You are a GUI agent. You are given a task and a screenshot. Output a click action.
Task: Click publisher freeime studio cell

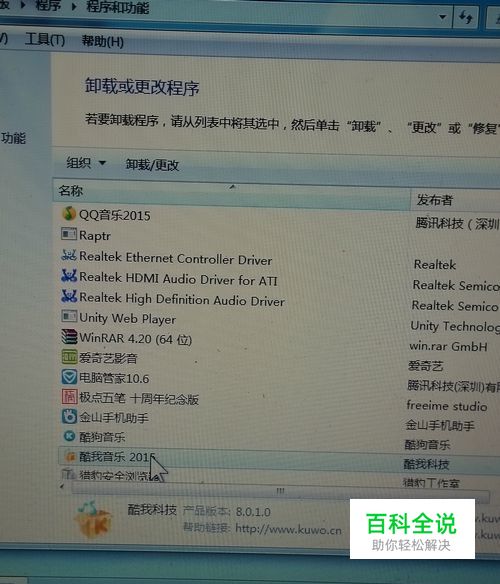click(x=447, y=405)
